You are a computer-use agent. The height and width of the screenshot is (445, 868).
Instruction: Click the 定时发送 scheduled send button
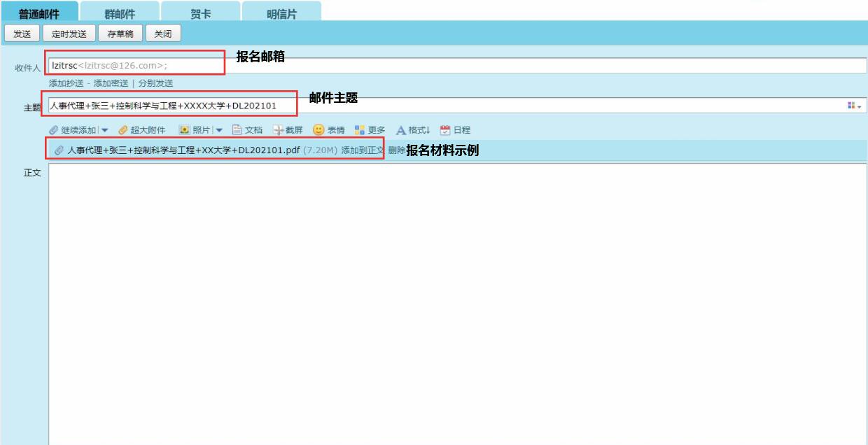pos(69,34)
